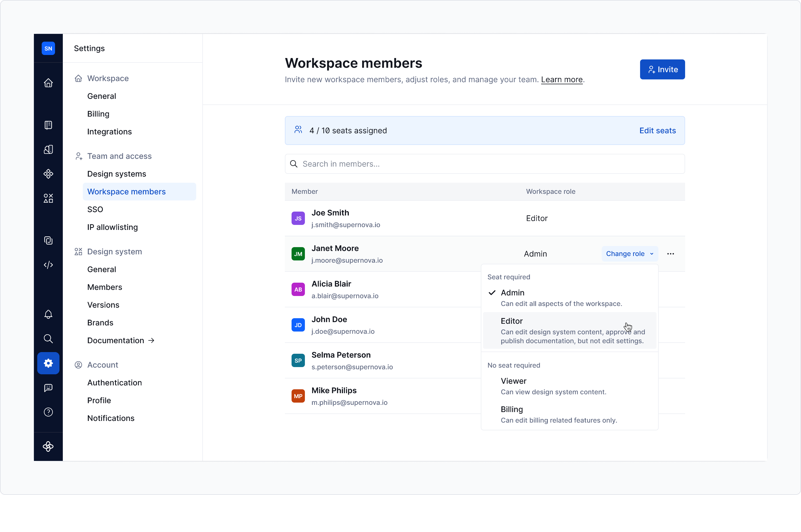Open the feedback chat icon

48,388
